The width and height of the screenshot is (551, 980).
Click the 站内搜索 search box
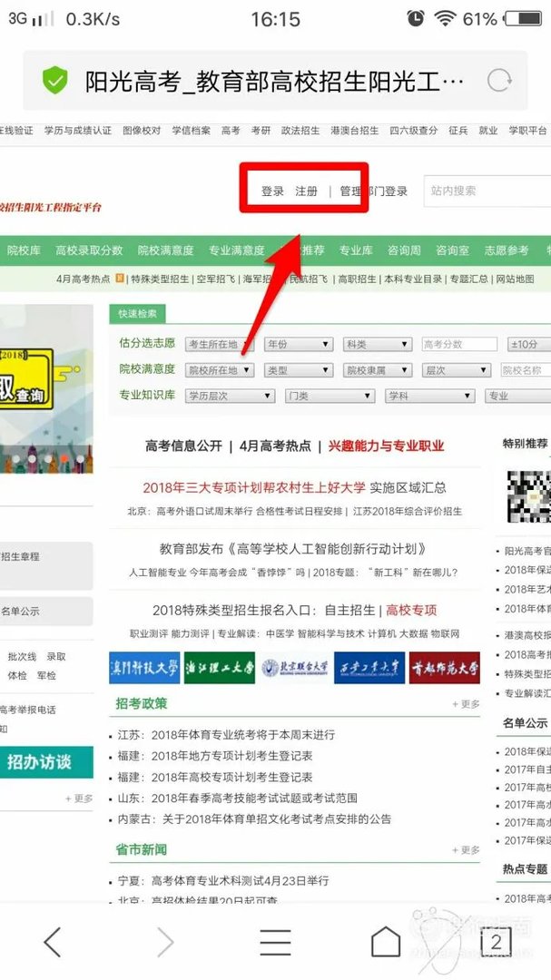pos(487,191)
